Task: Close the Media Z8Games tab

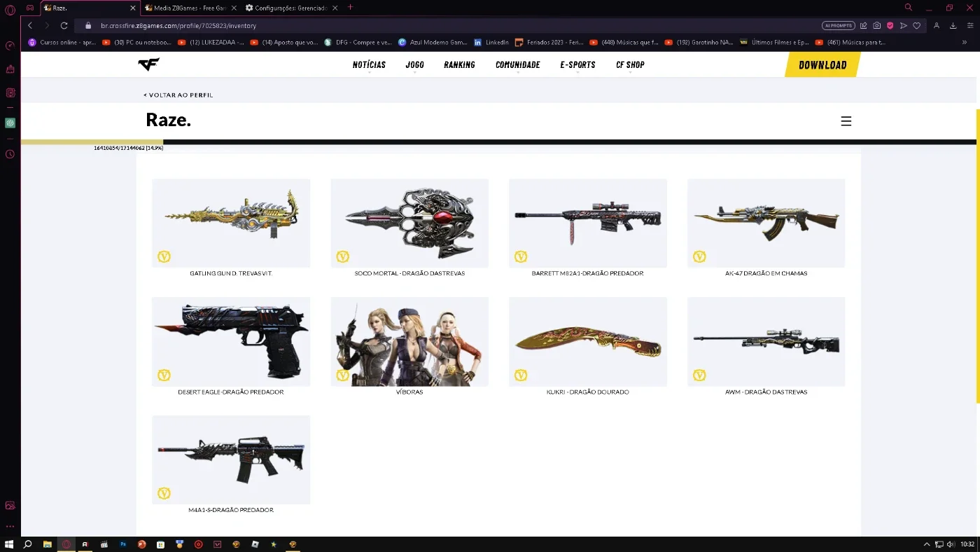Action: click(234, 8)
